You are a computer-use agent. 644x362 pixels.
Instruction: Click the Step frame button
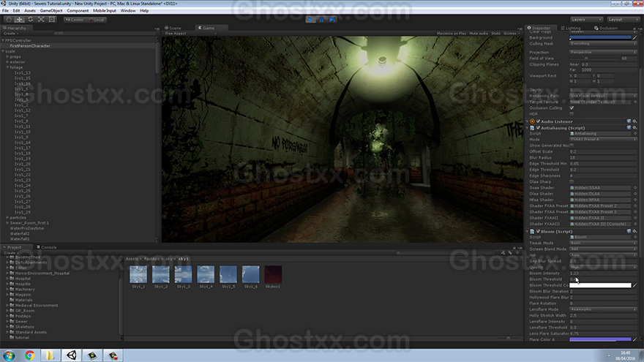(x=332, y=19)
